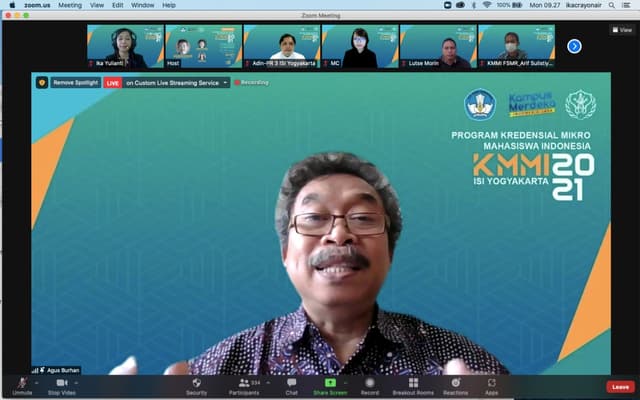
Task: Open the Chat panel
Action: tap(291, 386)
